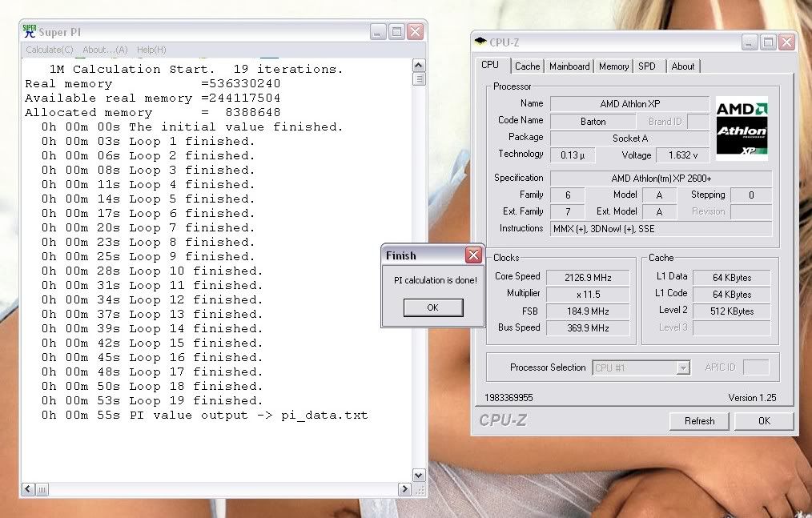The height and width of the screenshot is (518, 812).
Task: Click the Specification AMD Athlon(tm) XP 2600+
Action: (x=661, y=179)
